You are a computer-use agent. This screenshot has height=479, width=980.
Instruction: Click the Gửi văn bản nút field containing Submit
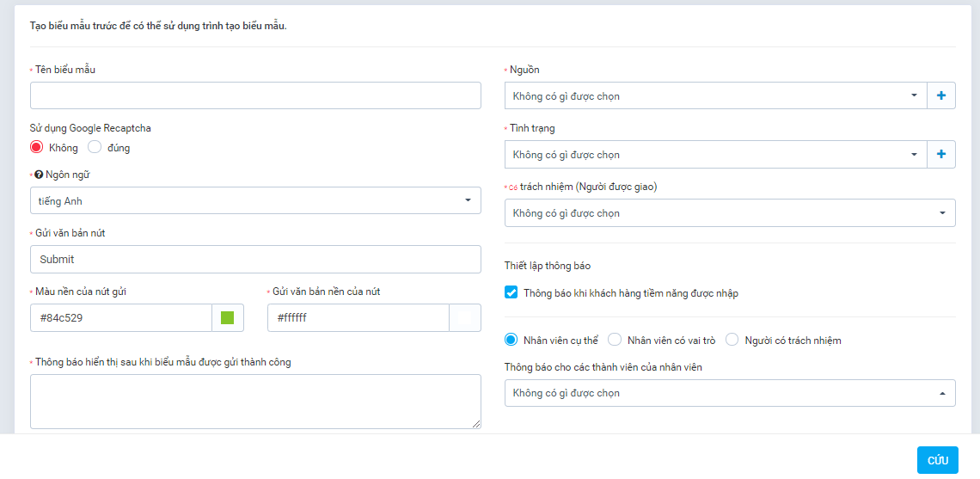(255, 259)
